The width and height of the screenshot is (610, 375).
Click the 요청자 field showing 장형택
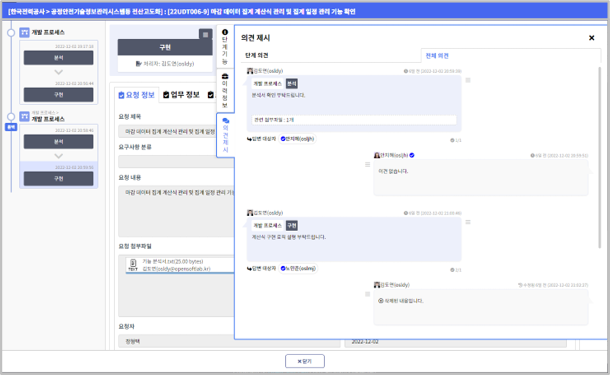tap(229, 341)
